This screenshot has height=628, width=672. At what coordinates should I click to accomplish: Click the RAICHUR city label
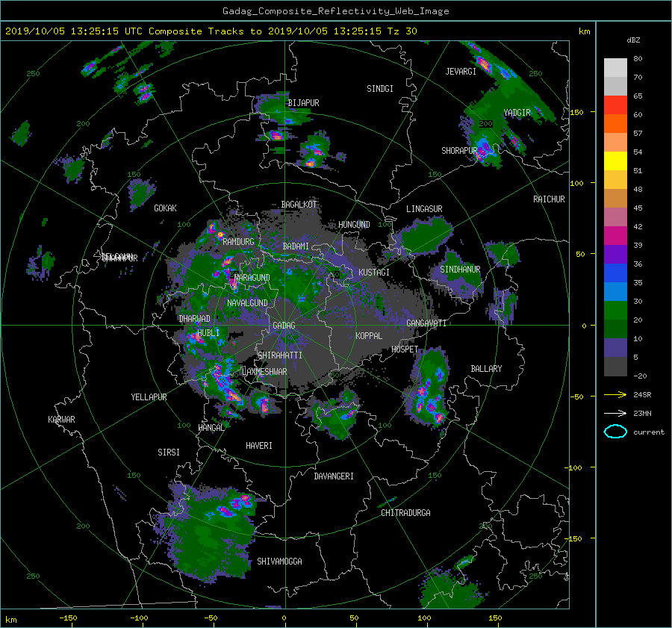click(x=549, y=199)
